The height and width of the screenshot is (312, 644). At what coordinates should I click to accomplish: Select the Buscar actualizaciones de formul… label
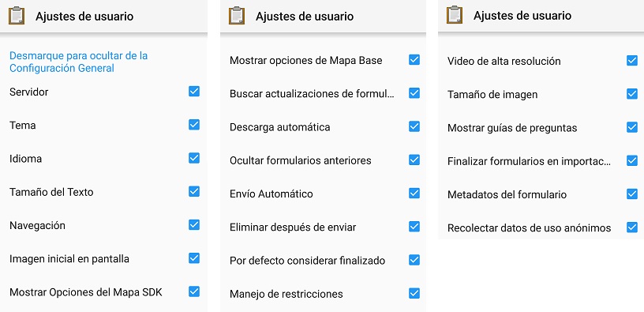(x=313, y=94)
